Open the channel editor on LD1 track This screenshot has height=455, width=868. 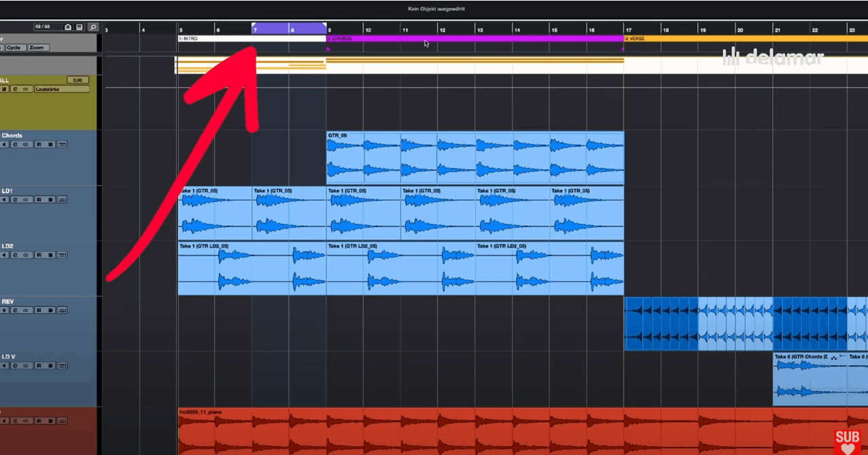tap(16, 199)
